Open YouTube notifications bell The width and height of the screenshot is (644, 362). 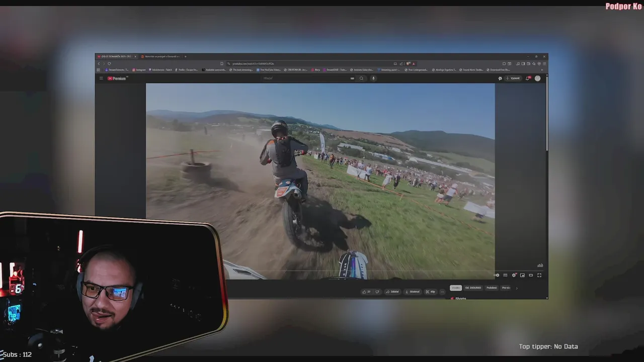[x=528, y=78]
